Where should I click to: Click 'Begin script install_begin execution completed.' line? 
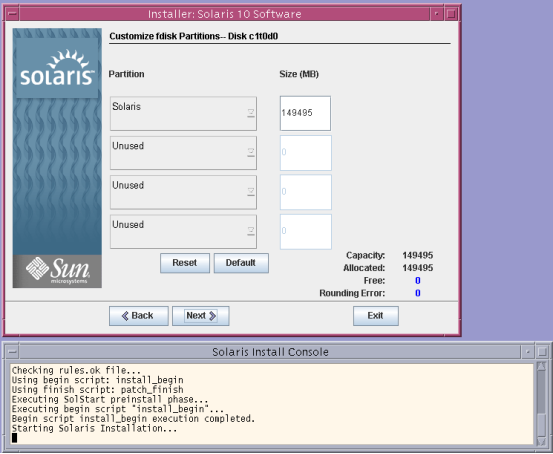pos(133,419)
